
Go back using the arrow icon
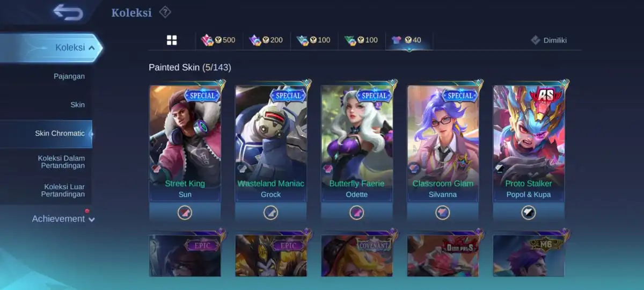pyautogui.click(x=68, y=12)
